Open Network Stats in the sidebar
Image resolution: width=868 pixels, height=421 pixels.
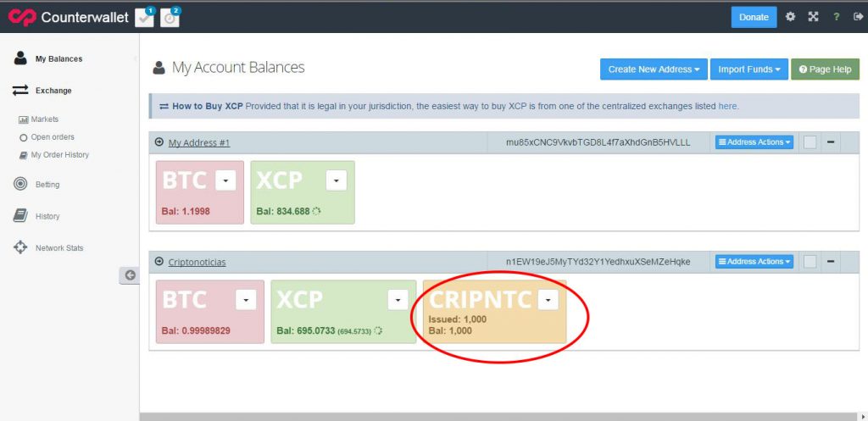coord(59,248)
